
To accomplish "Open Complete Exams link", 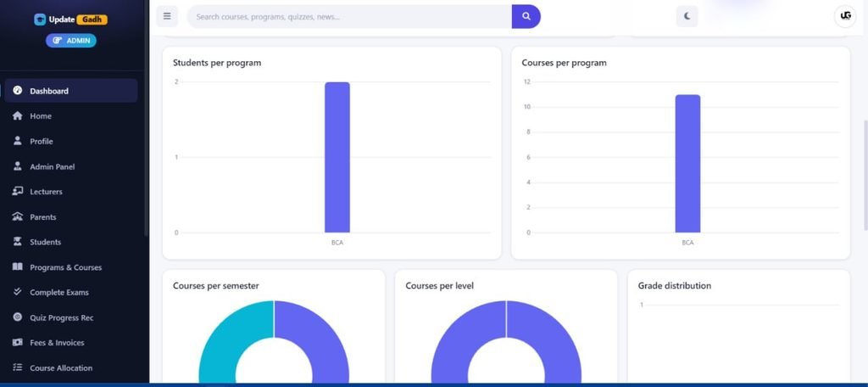I will (71, 292).
